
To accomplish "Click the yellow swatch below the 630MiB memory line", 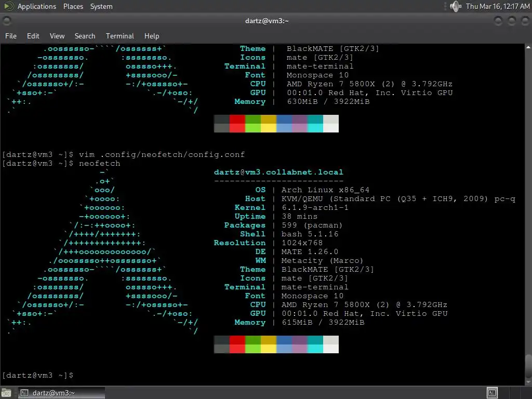I will coord(269,124).
